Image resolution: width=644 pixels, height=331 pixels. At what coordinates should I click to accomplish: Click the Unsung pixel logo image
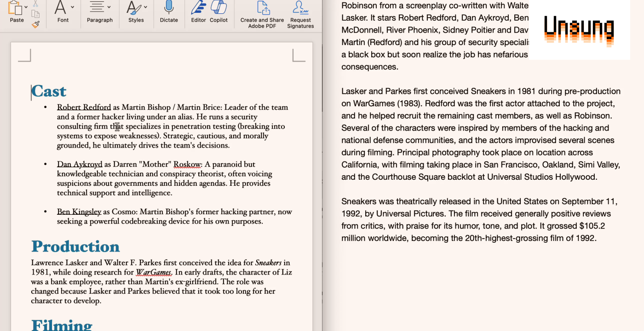(x=579, y=30)
